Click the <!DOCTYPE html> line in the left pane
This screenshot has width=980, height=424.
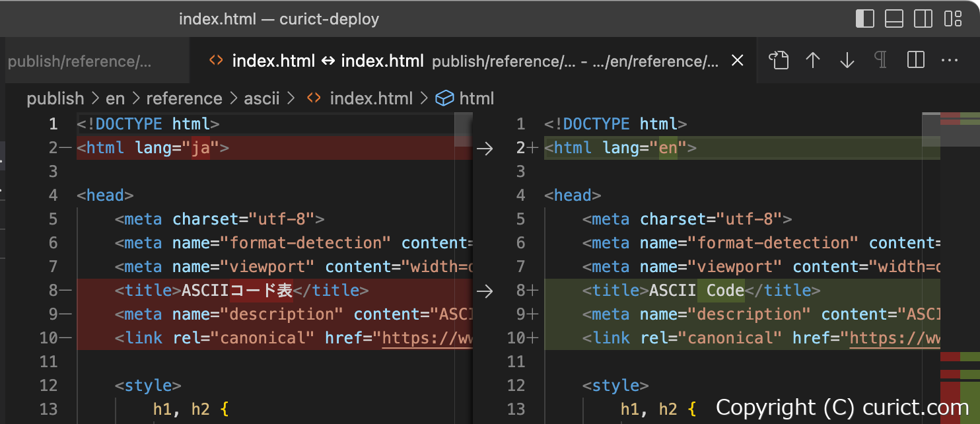(x=148, y=124)
